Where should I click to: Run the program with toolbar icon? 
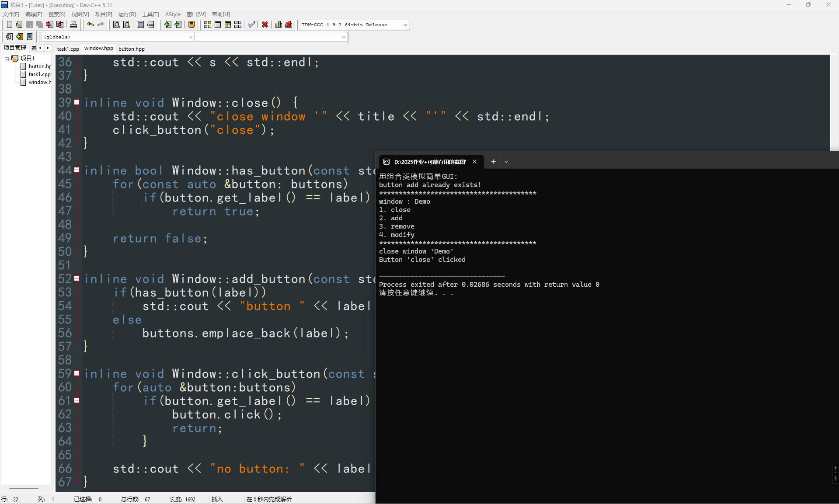click(218, 24)
